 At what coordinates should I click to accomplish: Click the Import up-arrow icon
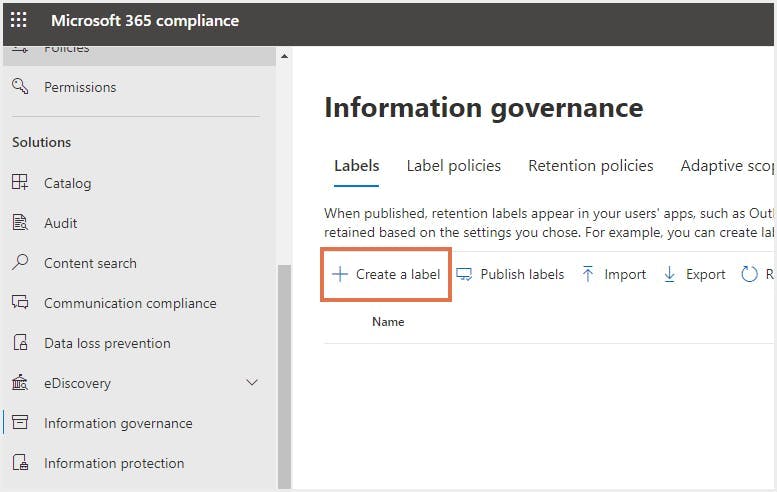pyautogui.click(x=588, y=274)
